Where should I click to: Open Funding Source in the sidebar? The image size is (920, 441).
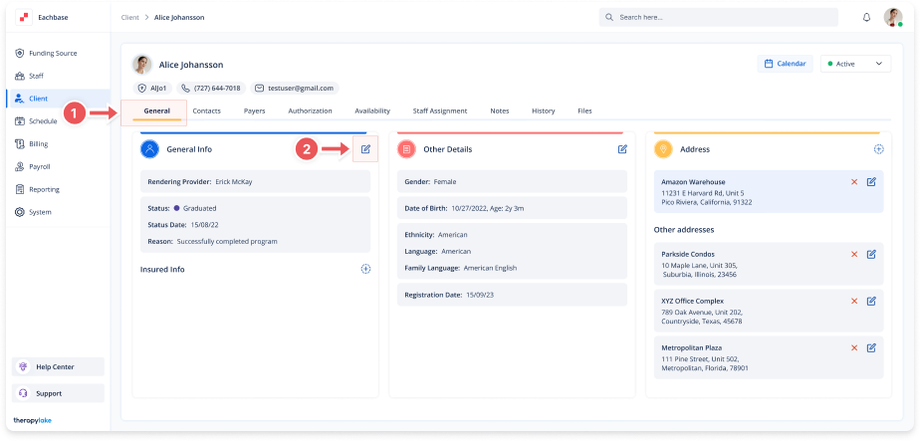[x=52, y=53]
